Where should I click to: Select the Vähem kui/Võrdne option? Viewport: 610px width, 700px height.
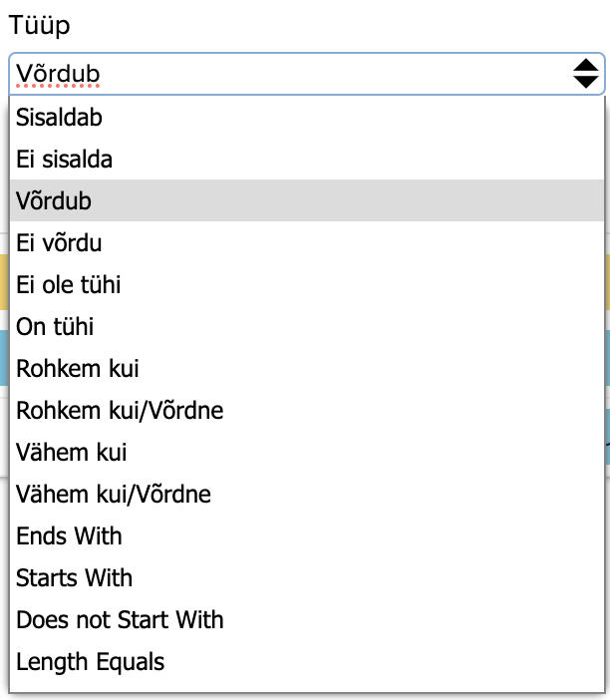pyautogui.click(x=114, y=495)
